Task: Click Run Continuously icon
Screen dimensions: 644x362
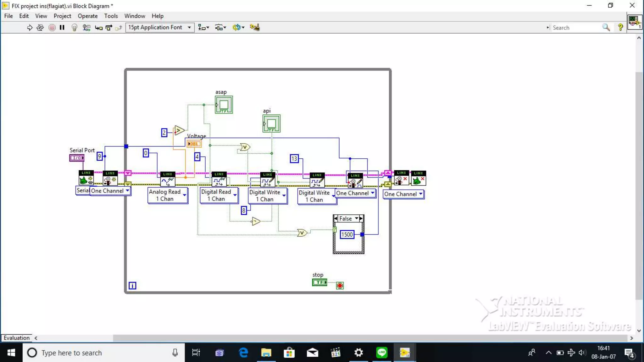Action: (x=40, y=28)
